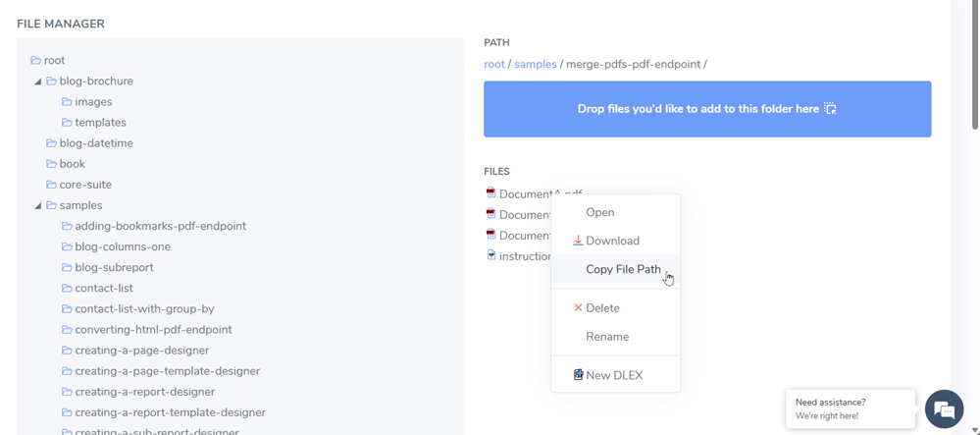
Task: Select Copy File Path from context menu
Action: point(623,269)
